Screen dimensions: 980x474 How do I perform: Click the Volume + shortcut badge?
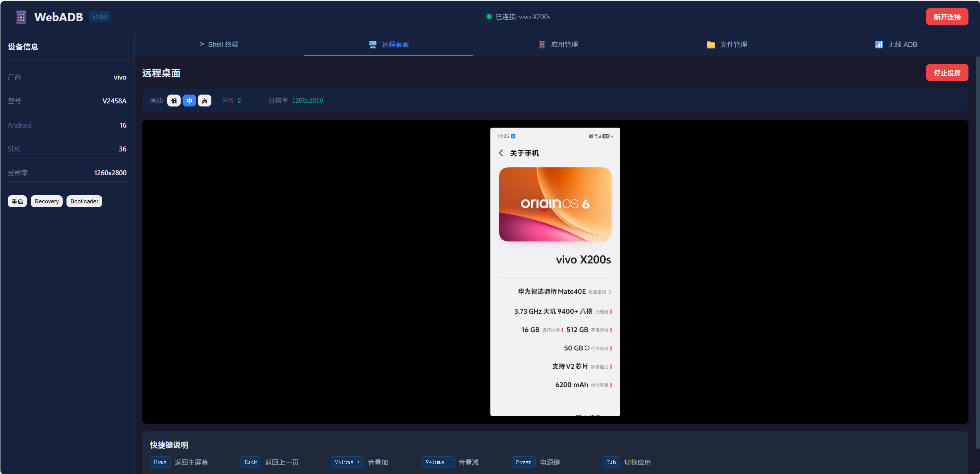click(x=347, y=462)
